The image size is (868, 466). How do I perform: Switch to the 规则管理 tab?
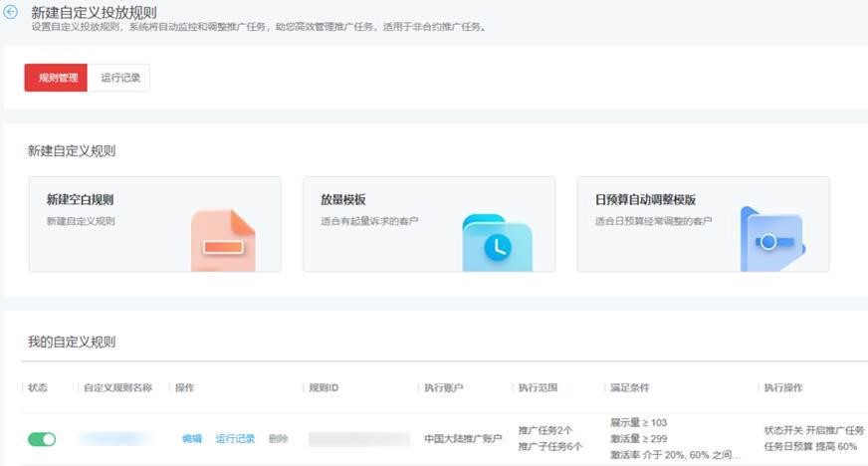click(57, 78)
